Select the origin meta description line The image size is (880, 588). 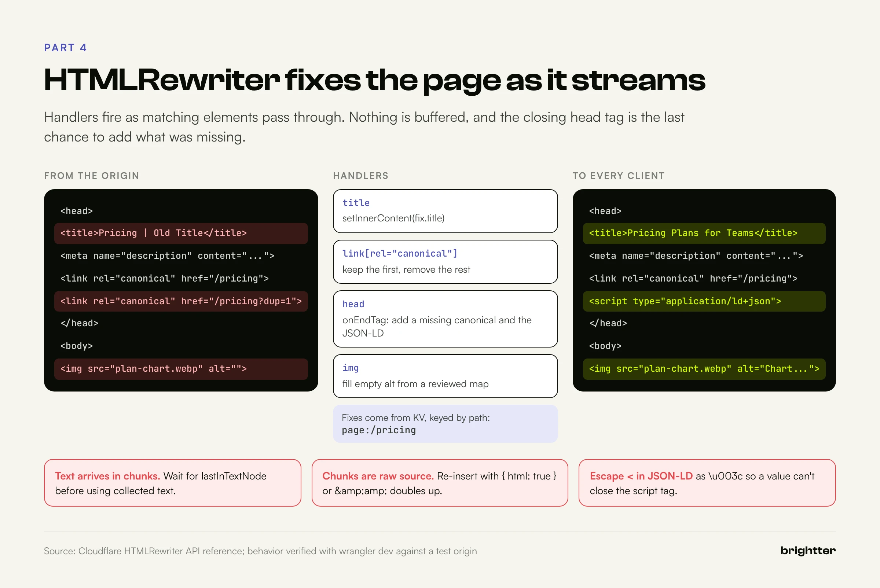(x=167, y=256)
